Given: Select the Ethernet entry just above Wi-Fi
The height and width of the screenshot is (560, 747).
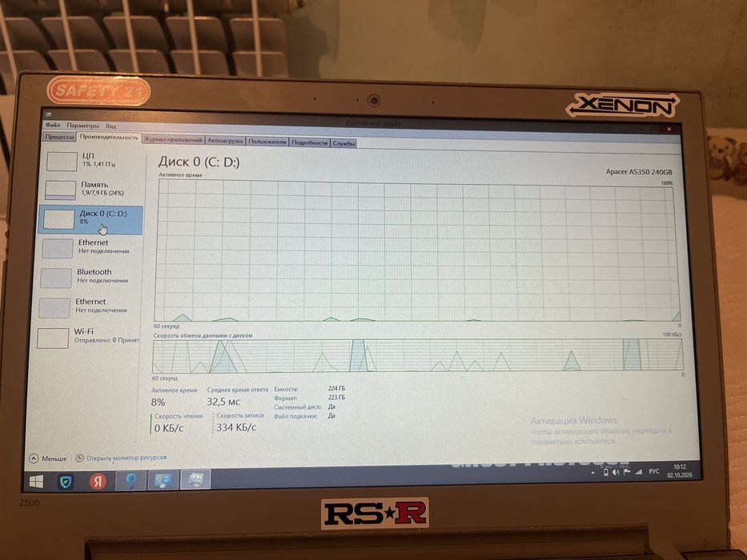Looking at the screenshot, I should coord(87,306).
